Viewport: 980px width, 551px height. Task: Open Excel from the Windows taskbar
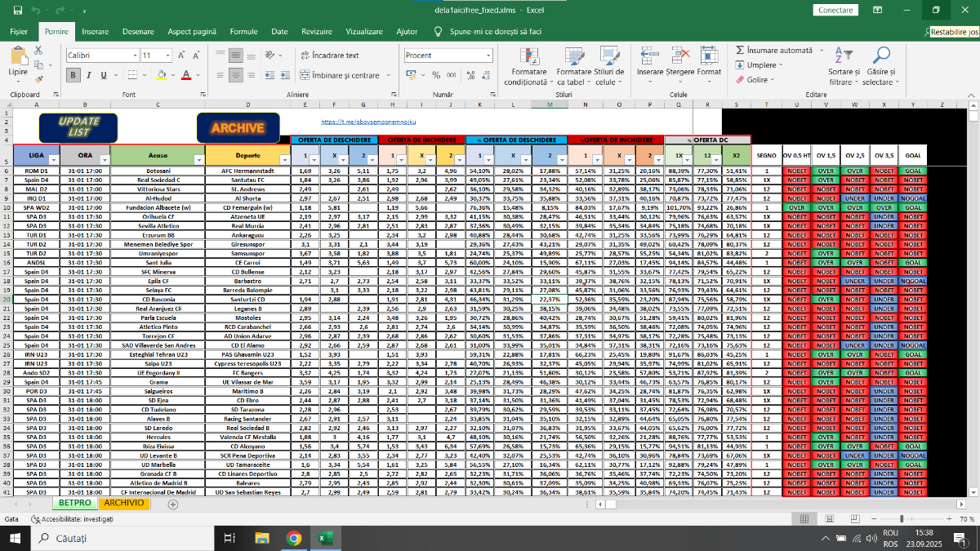click(324, 538)
